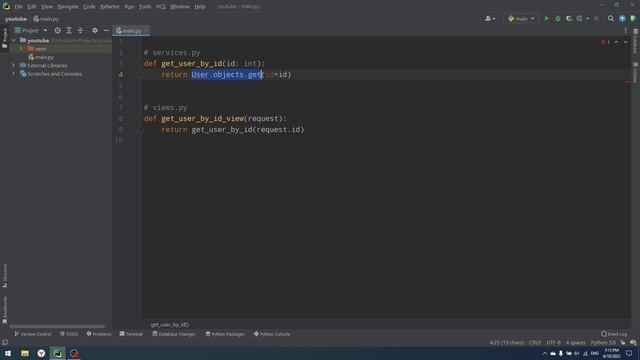Fold the get_user_by_id function at gutter
The image size is (640, 360).
[x=140, y=64]
